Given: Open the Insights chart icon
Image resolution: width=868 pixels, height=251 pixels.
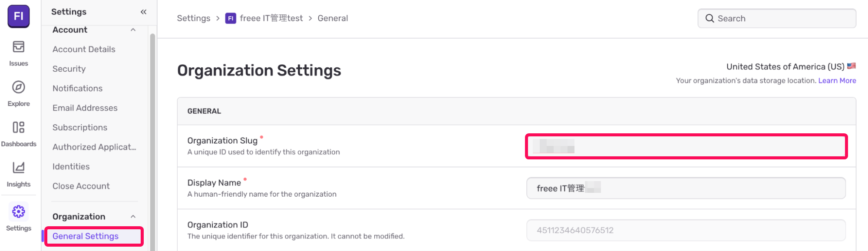Looking at the screenshot, I should pos(18,168).
